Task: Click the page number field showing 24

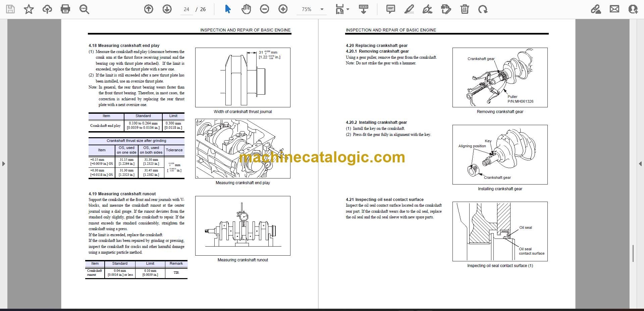Action: (186, 9)
